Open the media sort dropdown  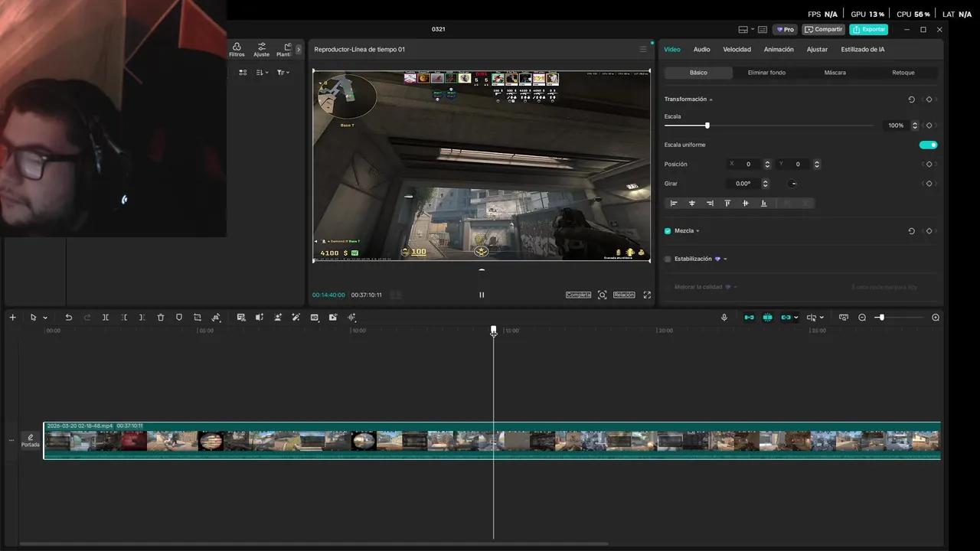(262, 73)
